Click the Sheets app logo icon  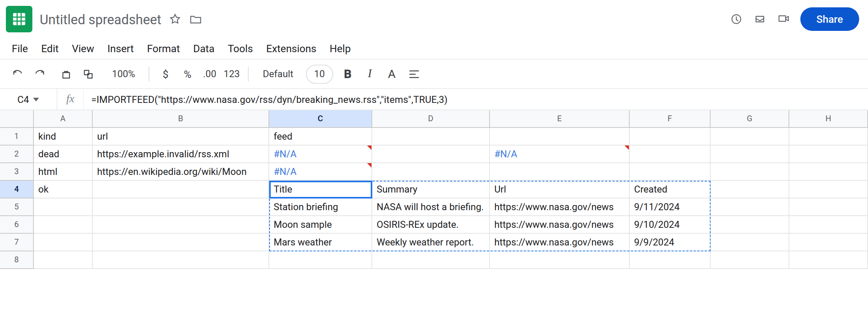click(x=19, y=19)
